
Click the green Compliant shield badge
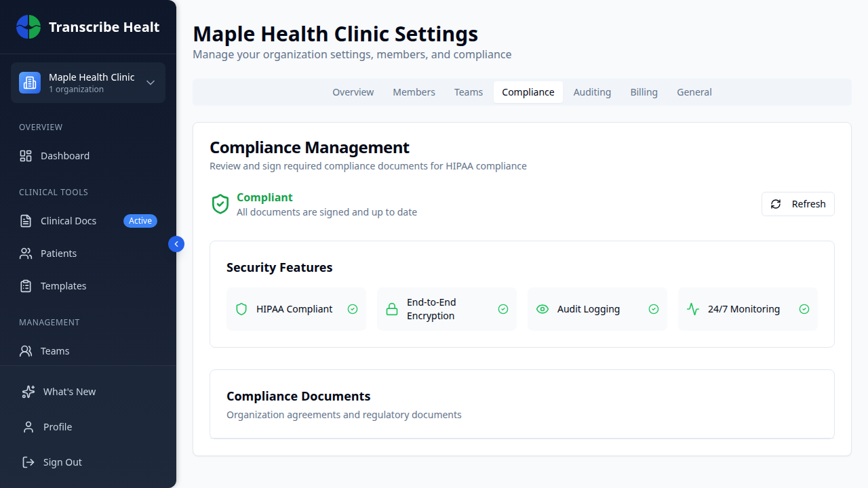tap(220, 203)
